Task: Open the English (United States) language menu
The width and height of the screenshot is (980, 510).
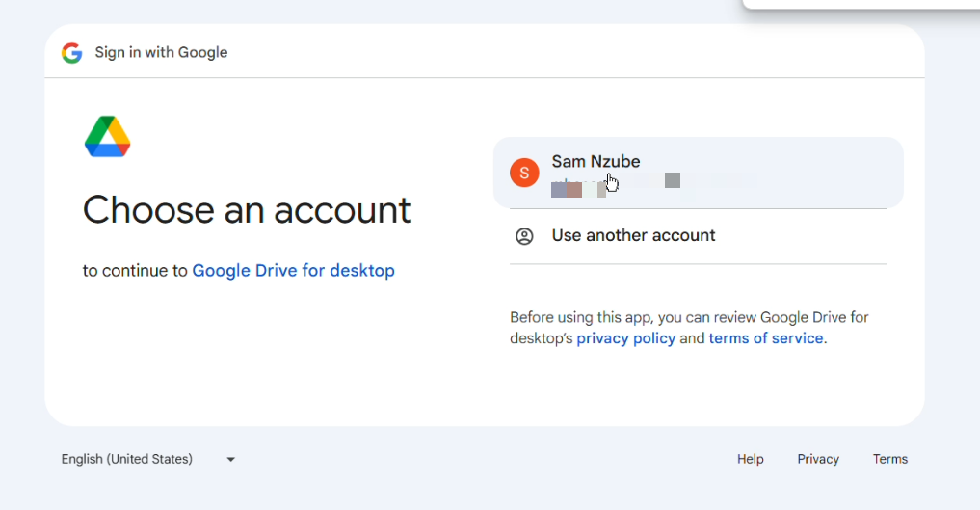Action: [x=127, y=459]
